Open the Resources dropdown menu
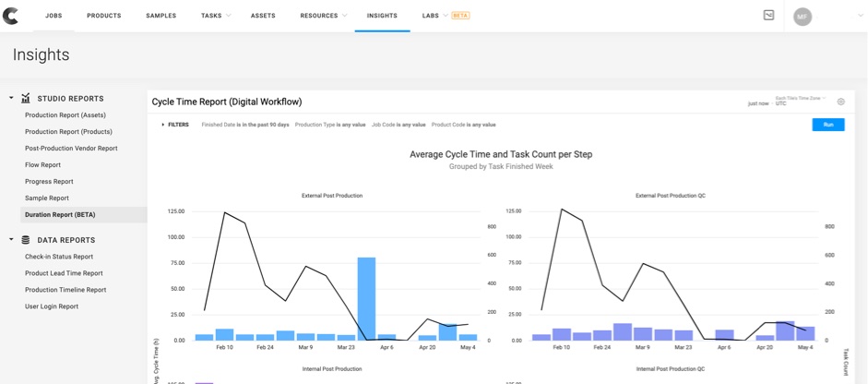 pyautogui.click(x=324, y=16)
